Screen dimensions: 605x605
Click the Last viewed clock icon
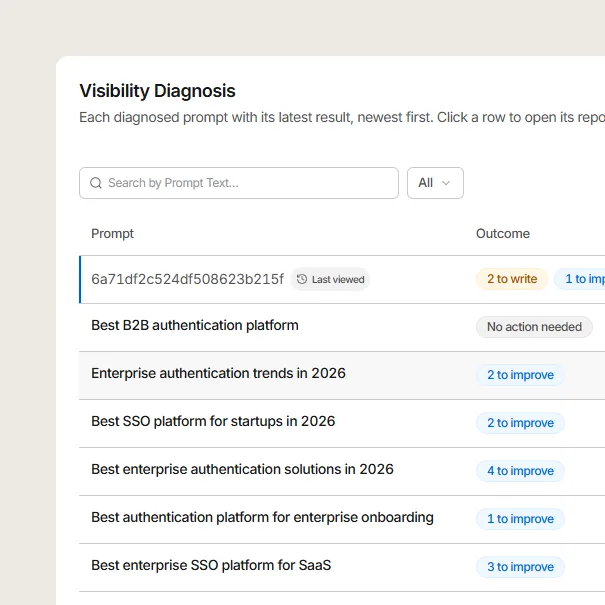point(302,279)
